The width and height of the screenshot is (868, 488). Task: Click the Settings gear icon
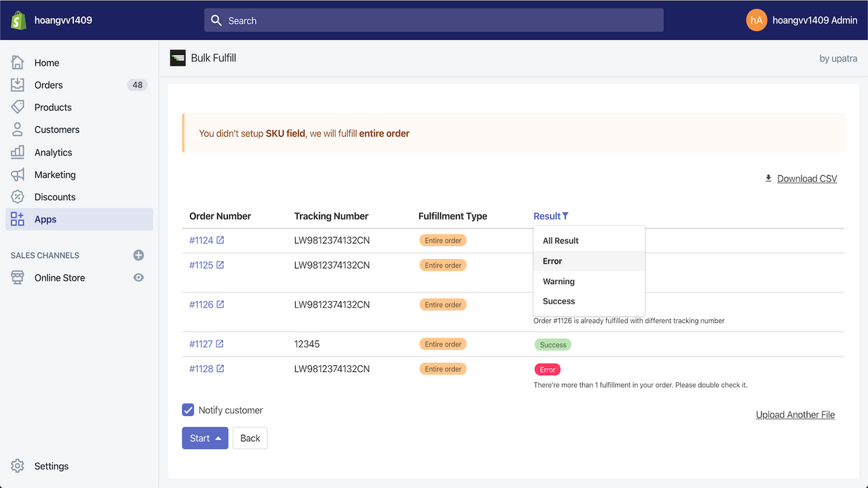pyautogui.click(x=18, y=466)
